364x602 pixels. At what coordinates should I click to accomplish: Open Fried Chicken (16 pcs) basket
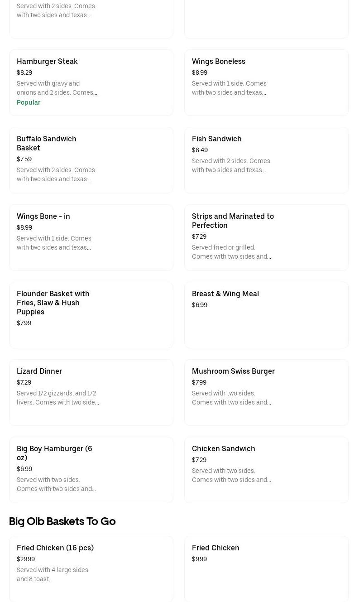(x=55, y=548)
